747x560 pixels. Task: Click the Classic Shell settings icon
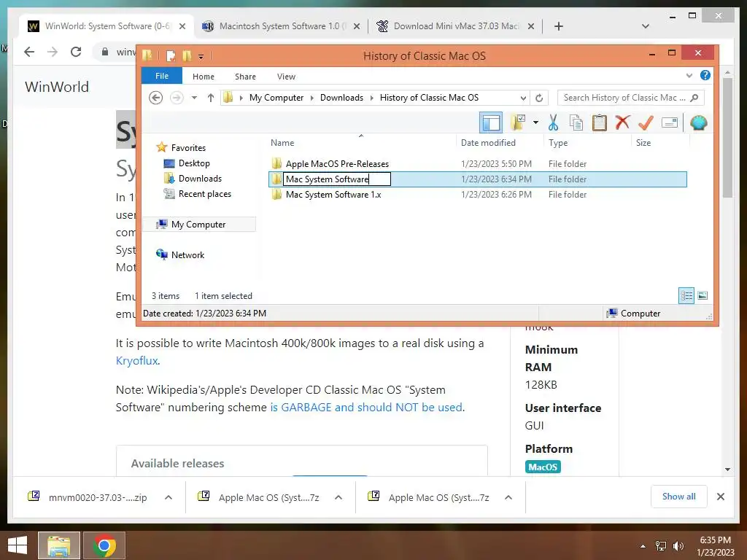698,122
